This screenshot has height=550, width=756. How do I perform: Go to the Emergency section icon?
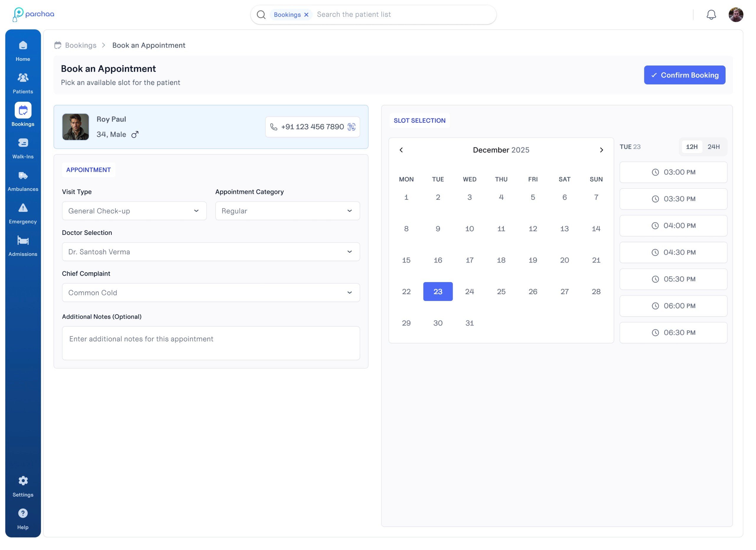(23, 209)
